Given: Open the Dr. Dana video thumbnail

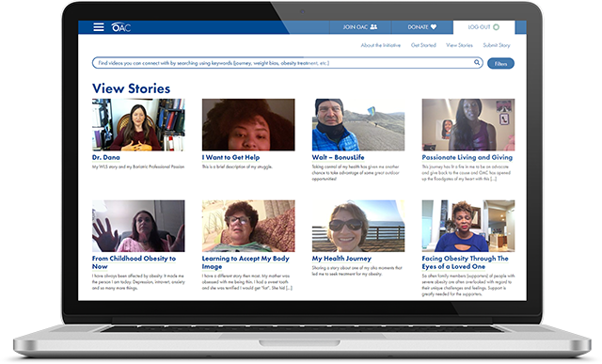Looking at the screenshot, I should (138, 125).
